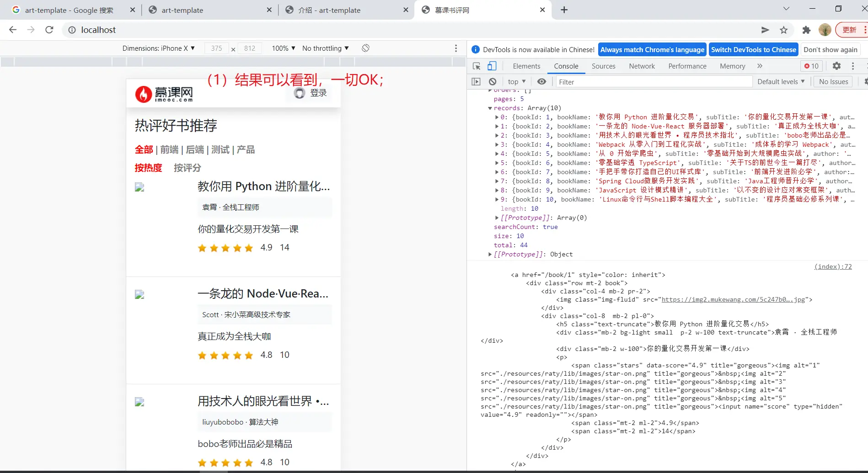Reload the localhost page
The image size is (868, 473).
49,30
